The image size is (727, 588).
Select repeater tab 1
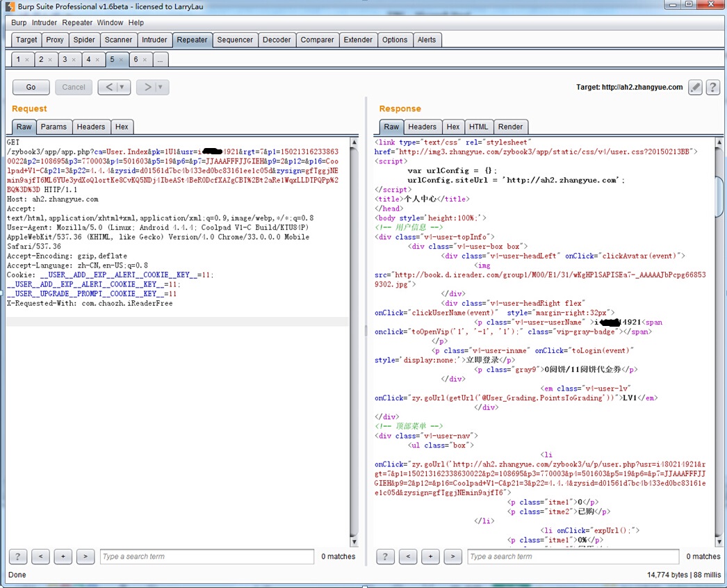[18, 59]
